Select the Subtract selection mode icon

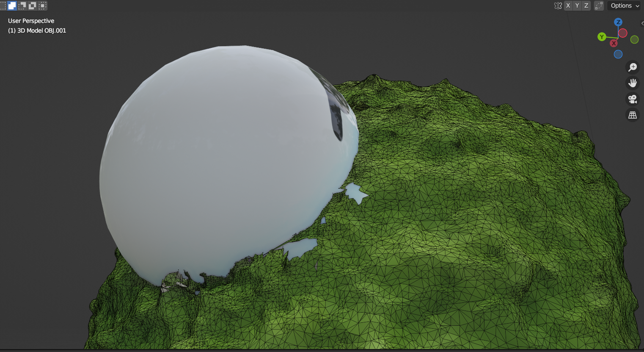[22, 6]
